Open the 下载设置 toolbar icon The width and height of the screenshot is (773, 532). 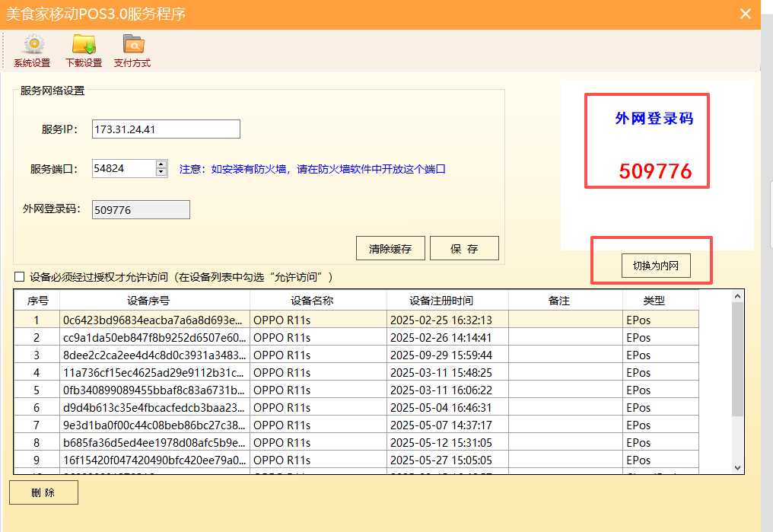coord(83,50)
